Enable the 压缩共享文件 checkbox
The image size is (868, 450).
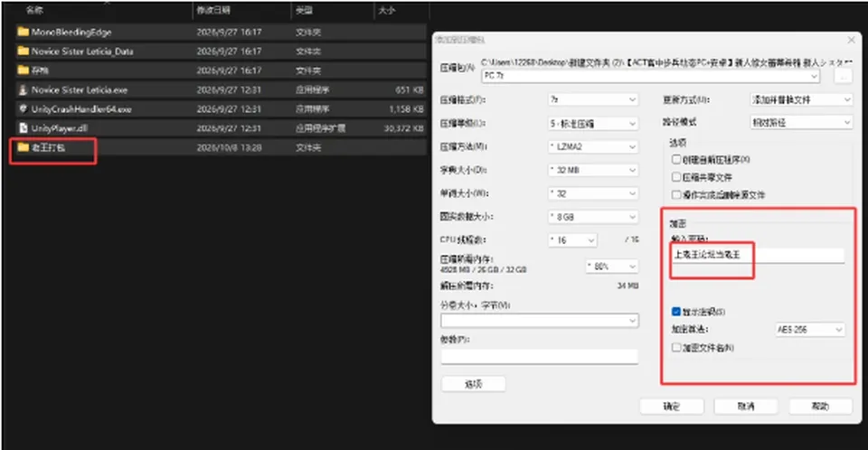(676, 177)
